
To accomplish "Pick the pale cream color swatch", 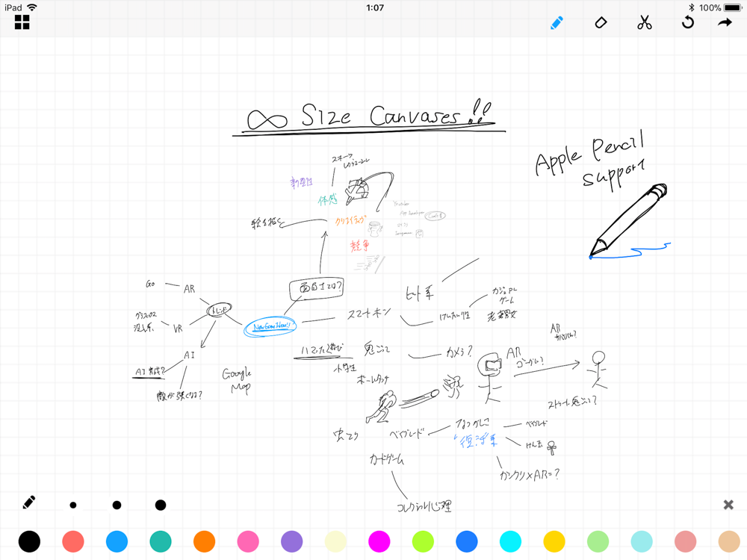I will click(335, 541).
